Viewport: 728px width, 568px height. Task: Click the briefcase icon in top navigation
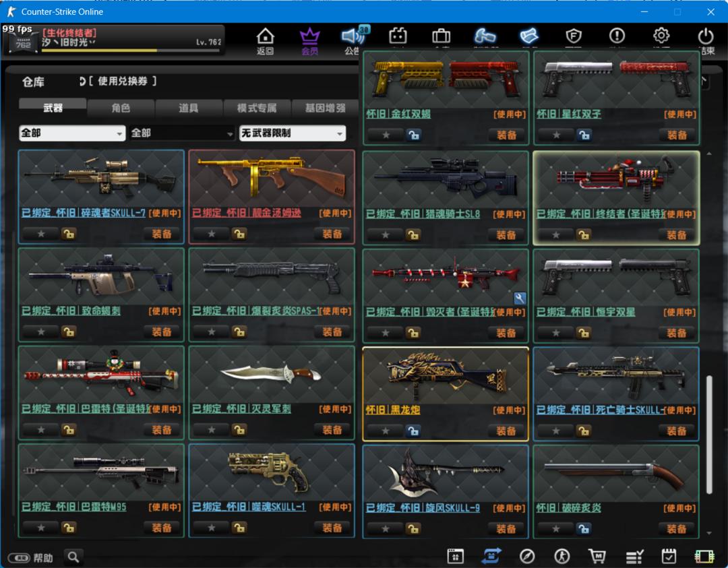[441, 36]
